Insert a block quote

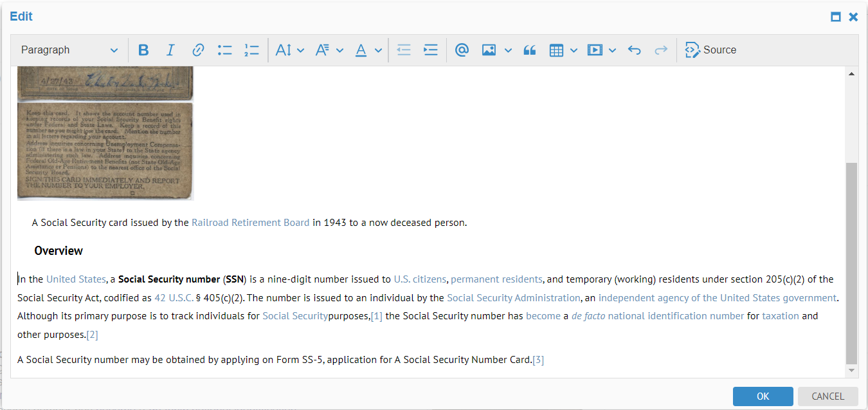529,50
